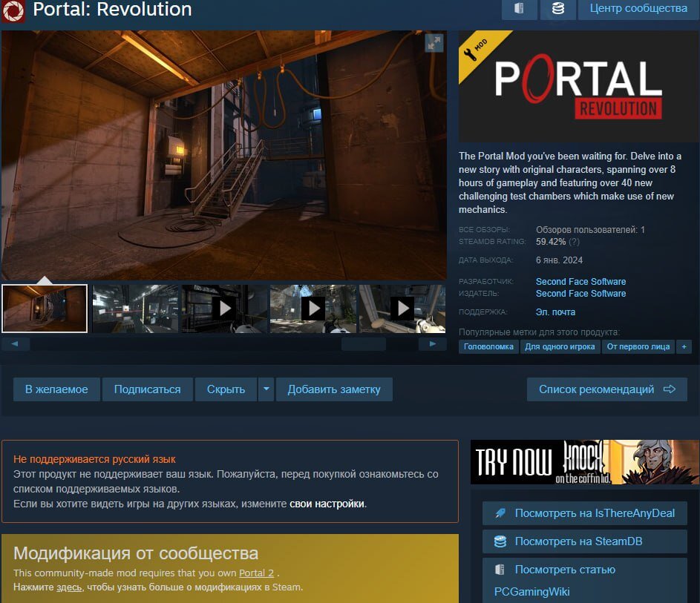This screenshot has height=603, width=700.
Task: Select the Для одного игрока tag
Action: 560,346
